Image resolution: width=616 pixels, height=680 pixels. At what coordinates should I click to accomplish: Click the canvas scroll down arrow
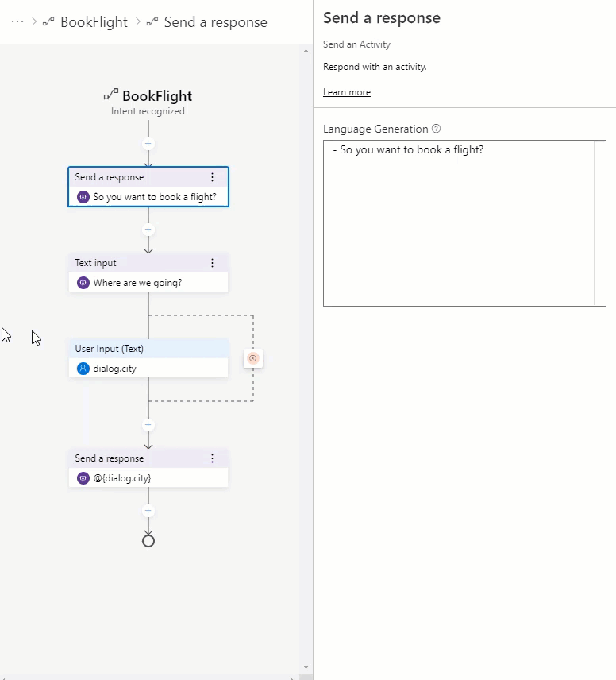tap(306, 667)
